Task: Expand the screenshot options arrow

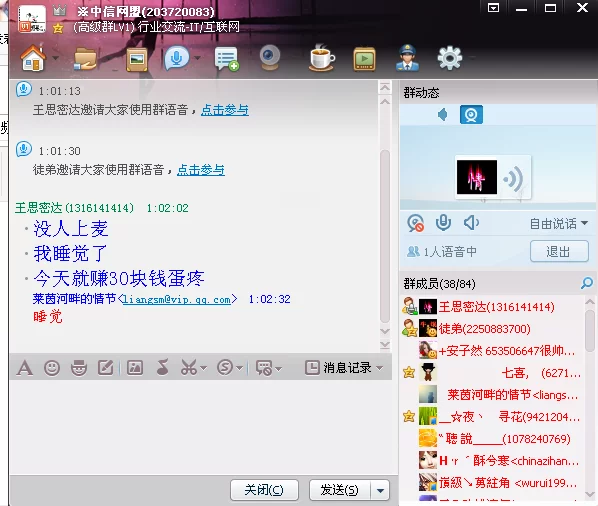Action: pos(203,368)
